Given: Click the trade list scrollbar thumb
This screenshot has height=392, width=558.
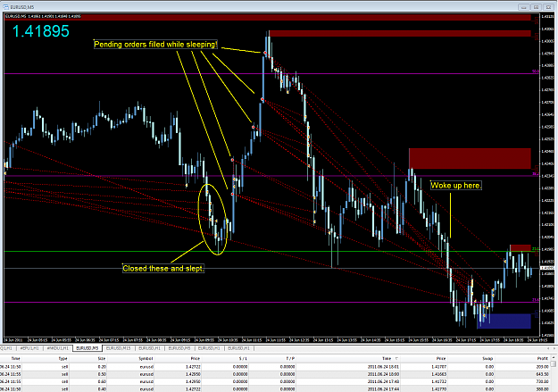Looking at the screenshot, I should [554, 364].
